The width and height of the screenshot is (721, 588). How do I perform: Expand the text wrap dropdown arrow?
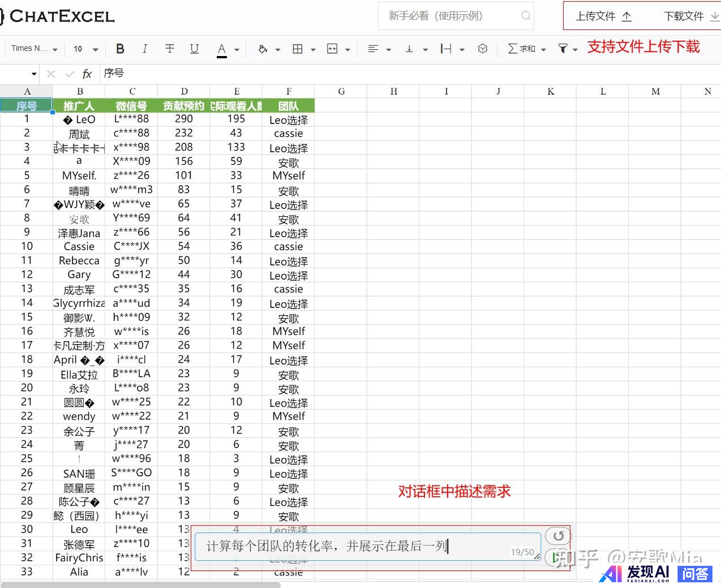[462, 50]
